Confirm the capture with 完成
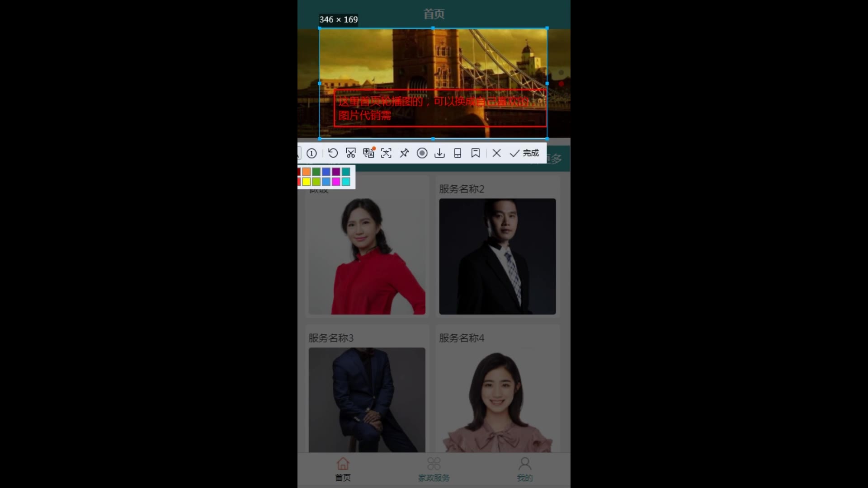868x488 pixels. (524, 153)
